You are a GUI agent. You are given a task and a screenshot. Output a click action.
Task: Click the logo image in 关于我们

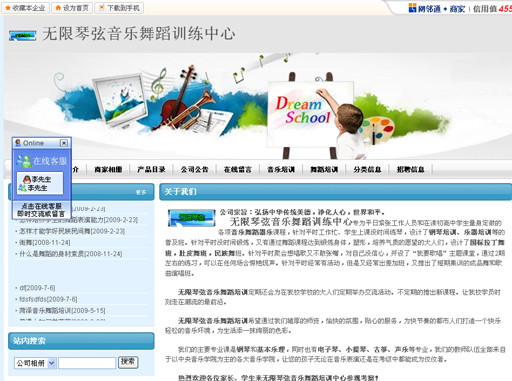point(192,218)
